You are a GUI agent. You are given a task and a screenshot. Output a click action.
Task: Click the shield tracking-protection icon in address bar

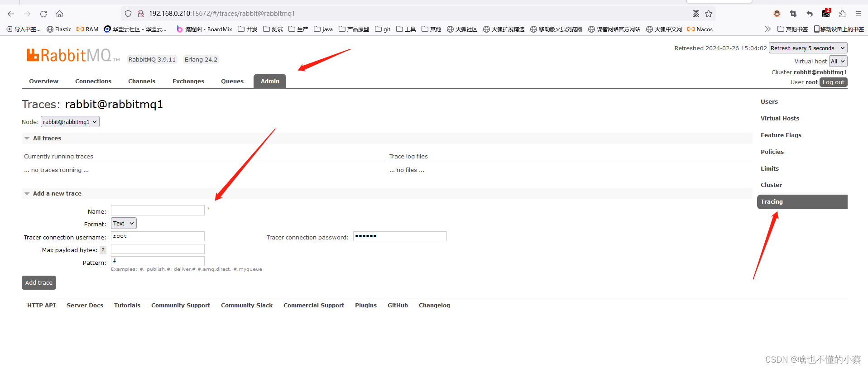click(128, 14)
